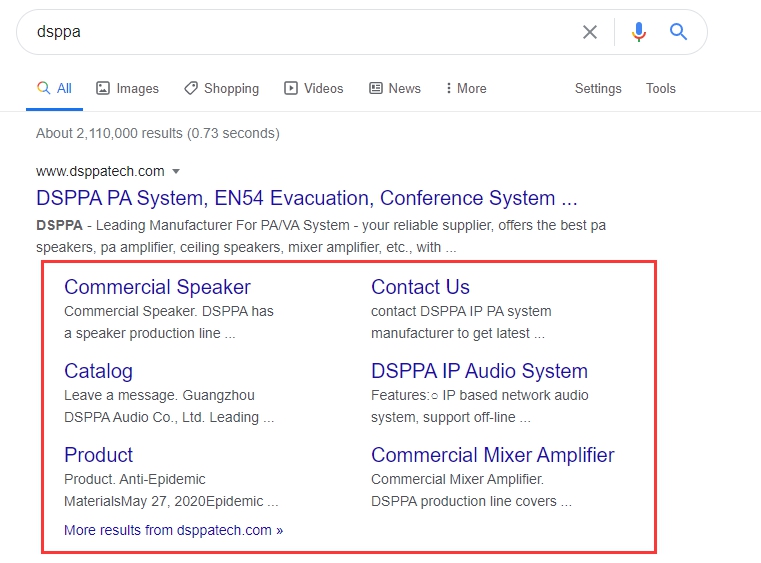The width and height of the screenshot is (761, 563).
Task: Open the Commercial Mixer Amplifier sitelink
Action: pos(493,455)
